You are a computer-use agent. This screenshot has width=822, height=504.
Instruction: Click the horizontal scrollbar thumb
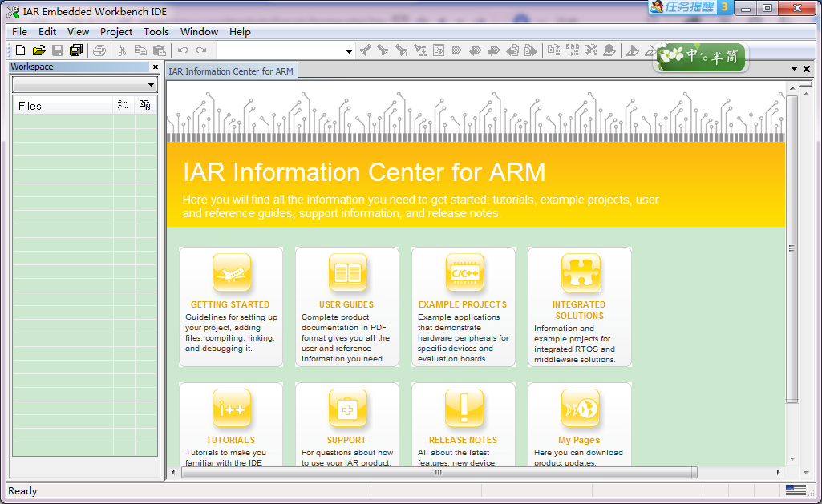click(439, 472)
